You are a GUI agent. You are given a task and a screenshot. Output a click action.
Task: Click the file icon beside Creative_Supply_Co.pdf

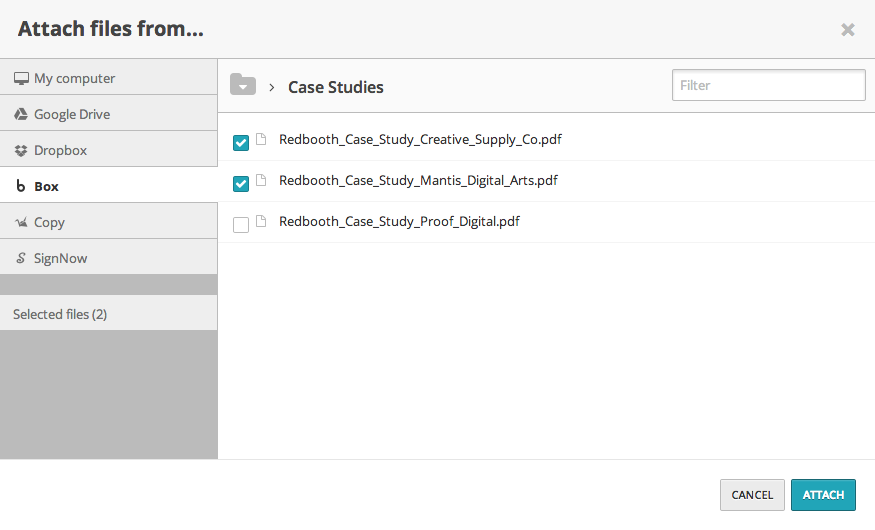[262, 140]
